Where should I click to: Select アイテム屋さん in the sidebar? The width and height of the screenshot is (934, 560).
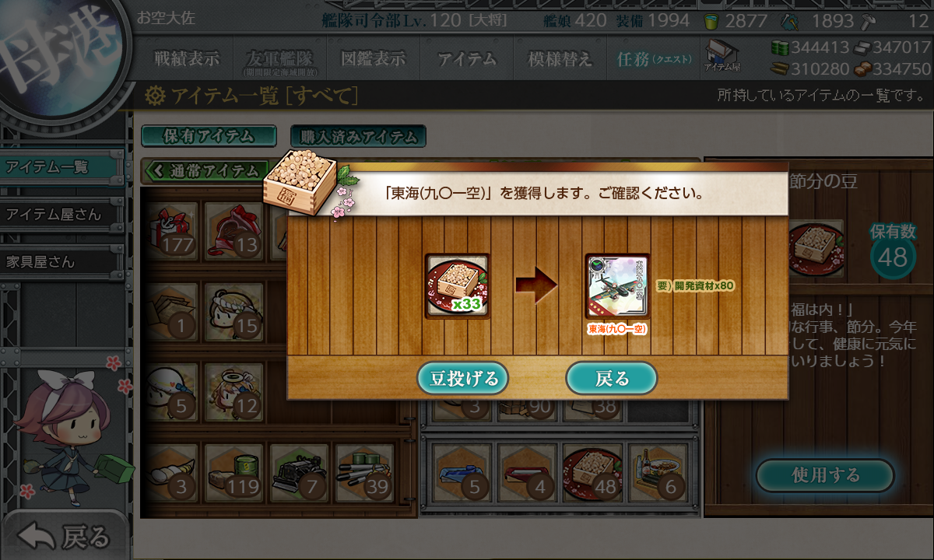click(62, 215)
